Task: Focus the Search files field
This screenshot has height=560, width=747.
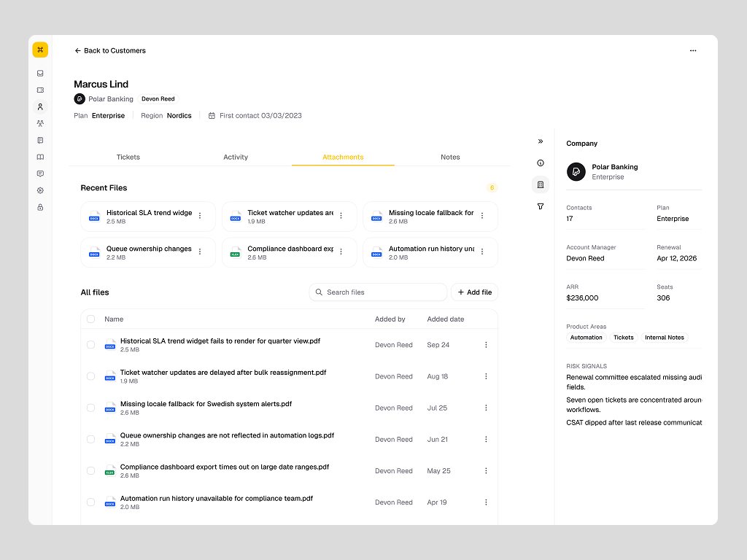Action: click(379, 292)
